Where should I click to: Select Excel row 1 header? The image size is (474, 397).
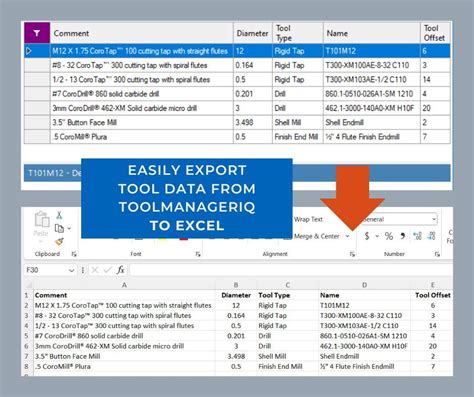[x=26, y=295]
